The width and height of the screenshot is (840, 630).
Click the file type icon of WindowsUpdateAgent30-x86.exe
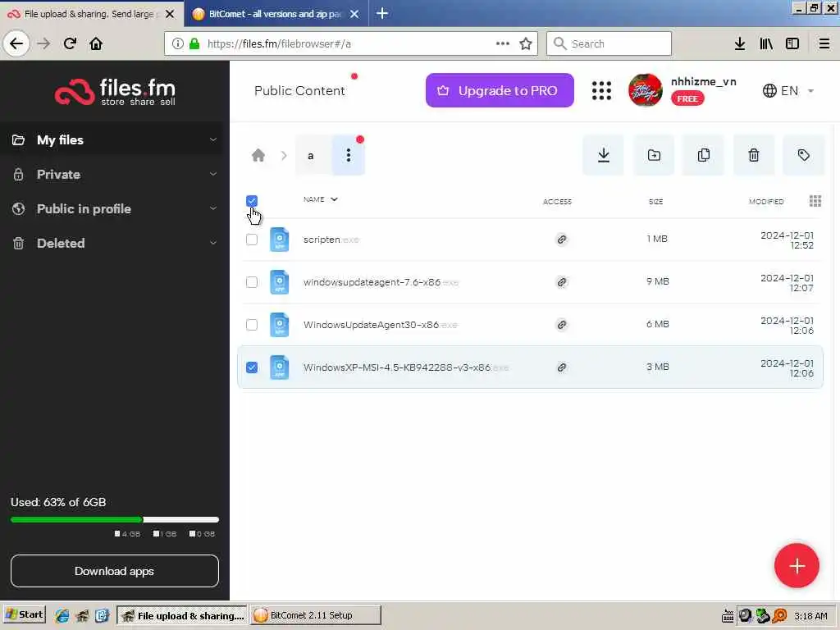(x=279, y=325)
